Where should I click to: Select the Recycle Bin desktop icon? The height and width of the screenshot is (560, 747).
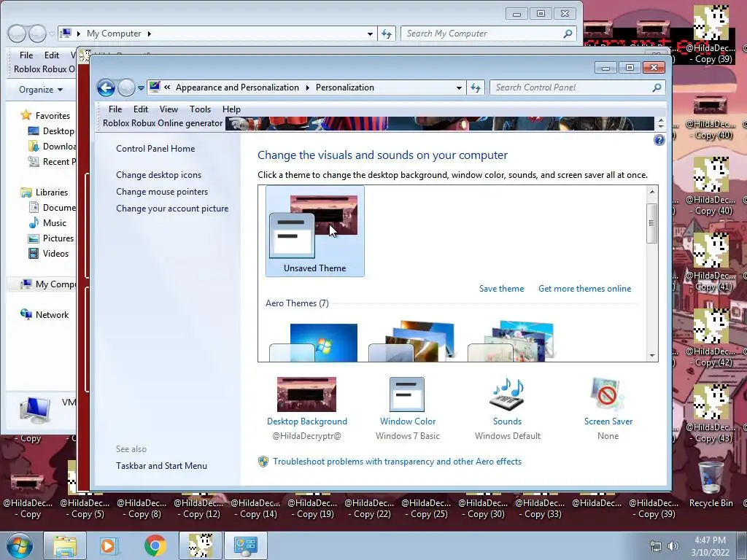(711, 484)
